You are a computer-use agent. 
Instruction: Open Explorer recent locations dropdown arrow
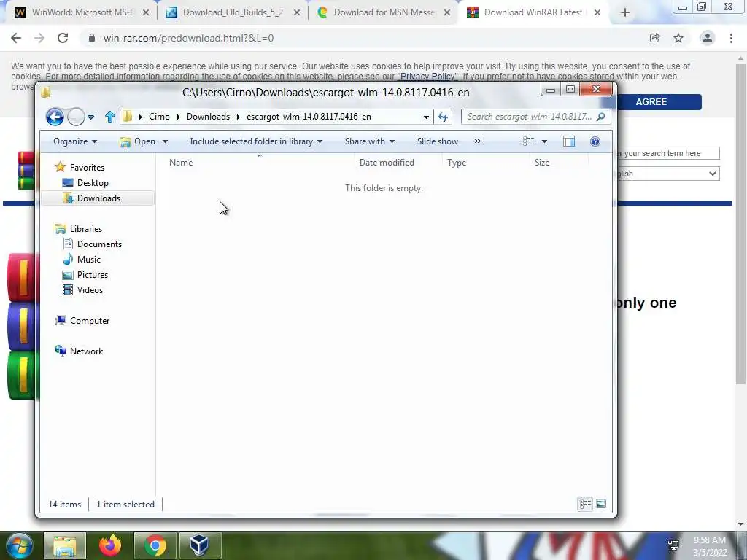click(x=90, y=117)
